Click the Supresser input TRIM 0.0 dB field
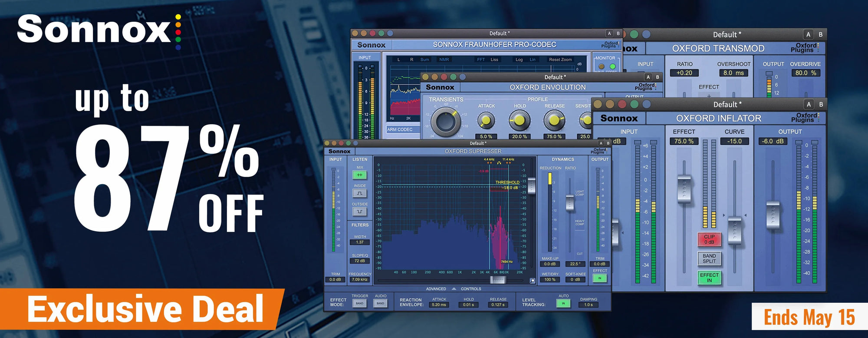 [335, 280]
